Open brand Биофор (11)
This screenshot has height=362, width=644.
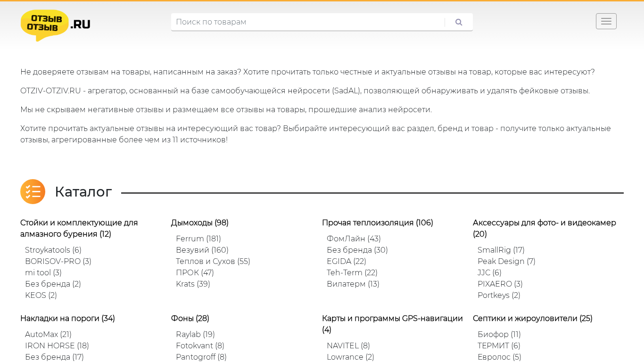click(499, 334)
